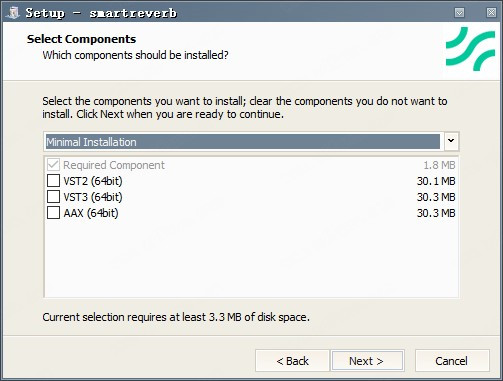Click the 'Setup - smartreverb' window title
The image size is (503, 381).
[x=101, y=13]
